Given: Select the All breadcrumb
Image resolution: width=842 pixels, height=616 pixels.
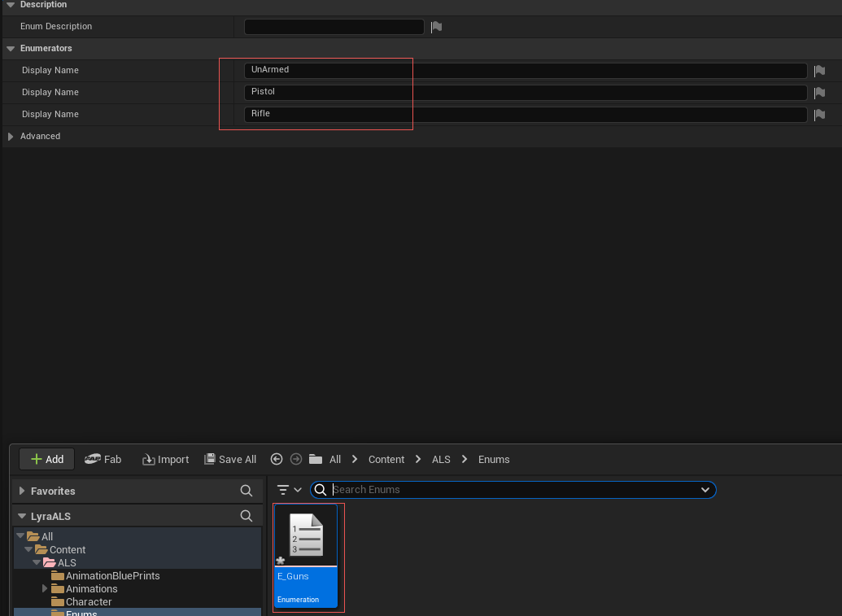Looking at the screenshot, I should coord(335,460).
